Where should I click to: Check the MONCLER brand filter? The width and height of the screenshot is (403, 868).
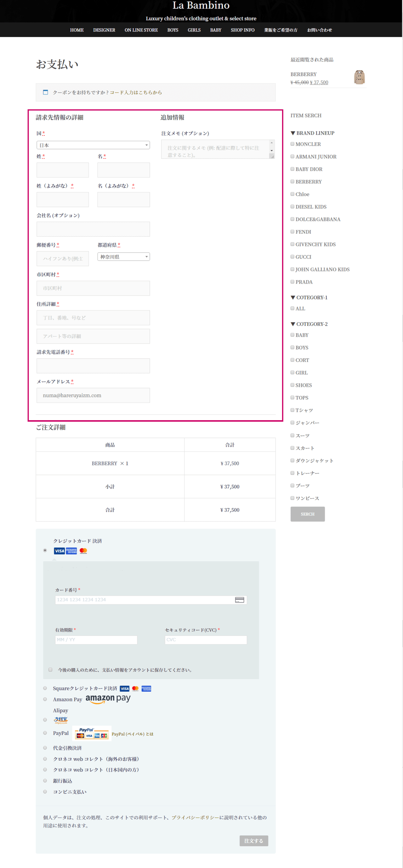[x=292, y=144]
